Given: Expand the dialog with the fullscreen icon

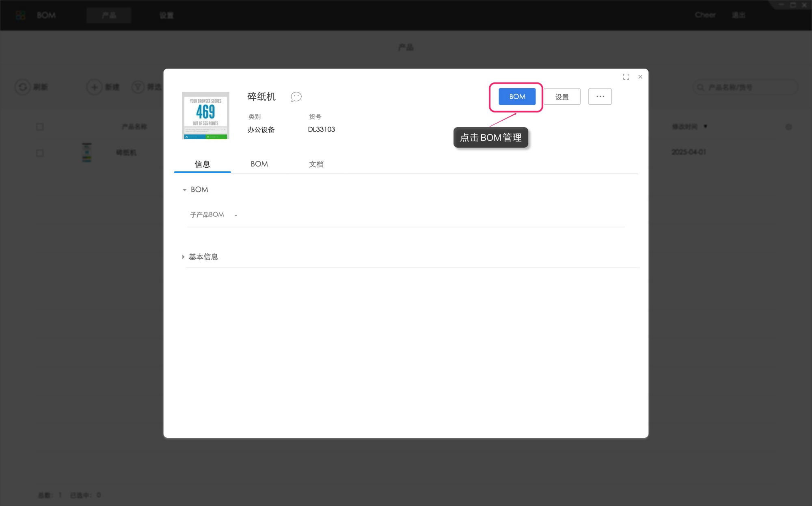Looking at the screenshot, I should [x=626, y=77].
